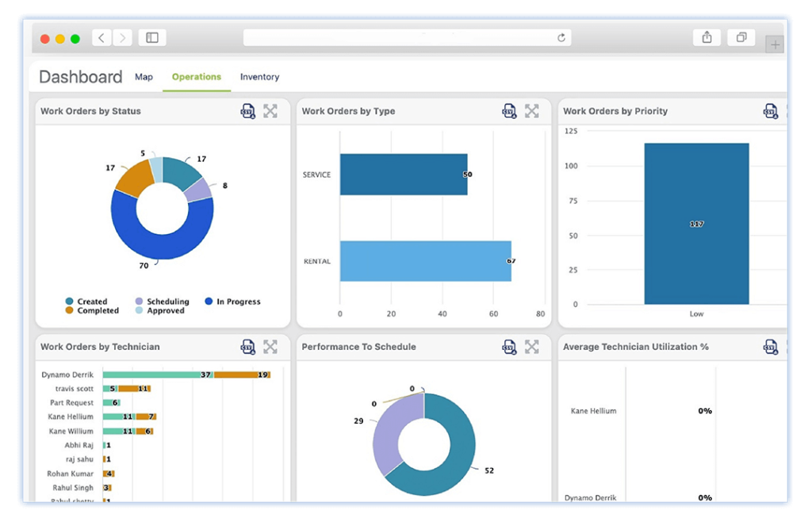Click the browser address bar
Image resolution: width=812 pixels, height=526 pixels.
point(406,37)
